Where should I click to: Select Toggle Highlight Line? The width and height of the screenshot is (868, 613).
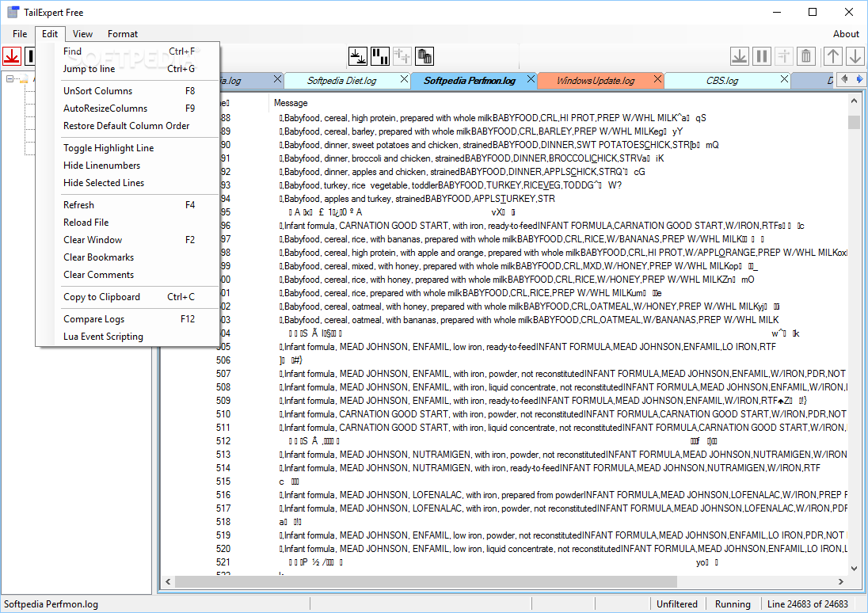coord(128,148)
